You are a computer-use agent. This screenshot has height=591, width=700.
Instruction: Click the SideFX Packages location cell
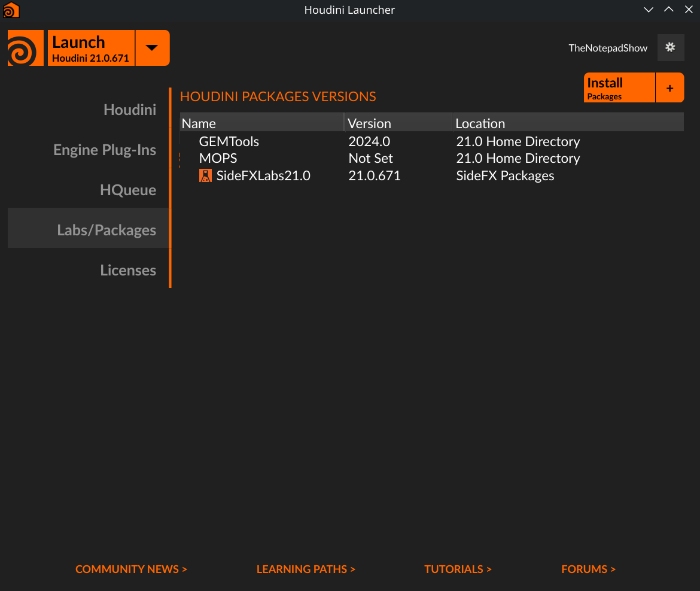[505, 175]
